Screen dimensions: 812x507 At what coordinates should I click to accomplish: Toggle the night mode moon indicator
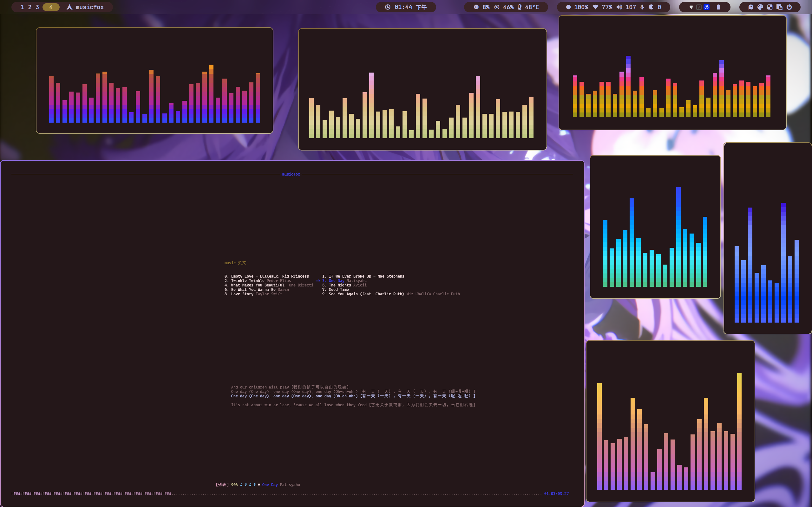click(651, 7)
